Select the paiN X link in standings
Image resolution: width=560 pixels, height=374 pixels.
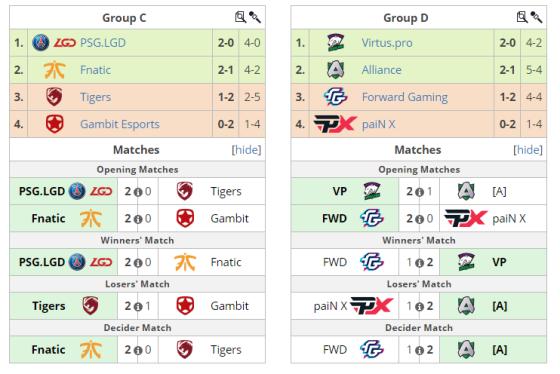click(x=379, y=124)
